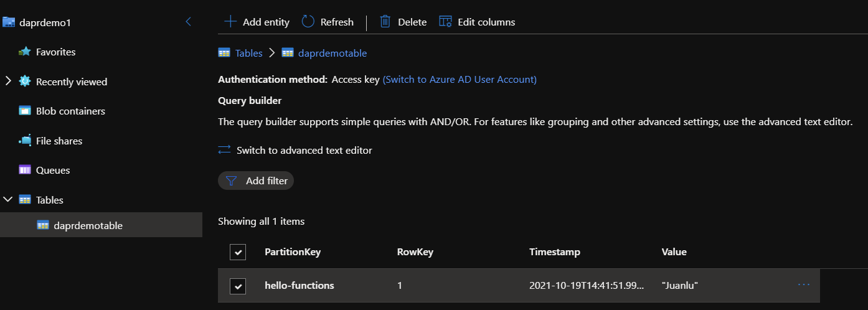The height and width of the screenshot is (310, 868).
Task: Collapse the daprdemo1 sidebar panel
Action: coord(189,22)
